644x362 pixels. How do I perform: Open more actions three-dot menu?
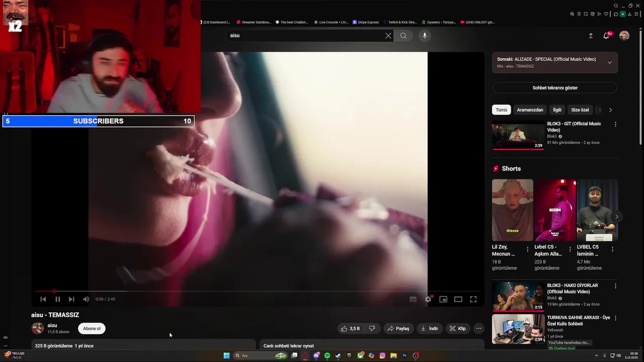coord(479,329)
